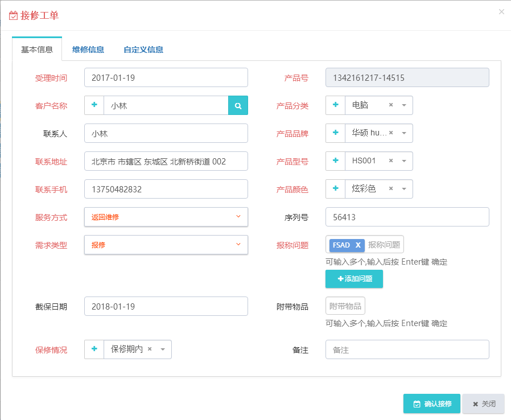Screen dimensions: 511x420
Task: Click the 确认接修 button
Action: coord(432,403)
